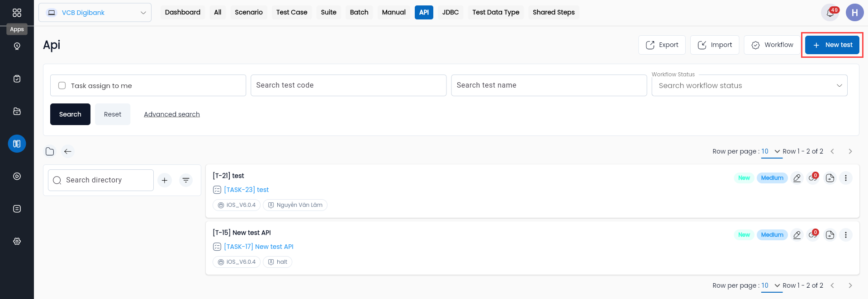Image resolution: width=868 pixels, height=299 pixels.
Task: Open the VCB Digibank project dropdown
Action: coord(95,13)
